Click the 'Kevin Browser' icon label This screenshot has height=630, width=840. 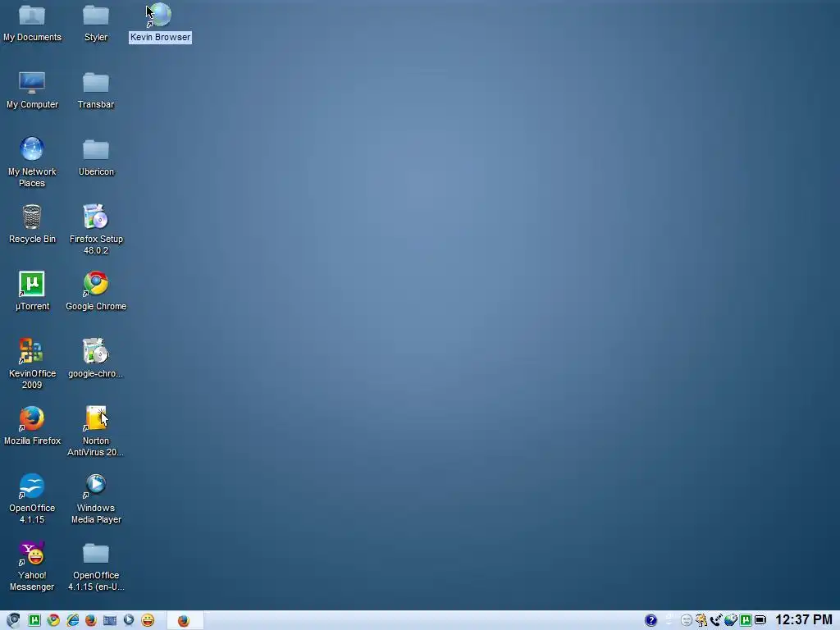[160, 38]
